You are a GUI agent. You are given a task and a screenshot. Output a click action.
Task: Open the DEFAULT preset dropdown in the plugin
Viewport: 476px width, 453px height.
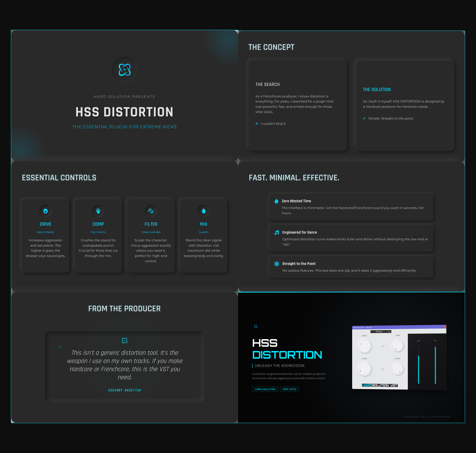click(x=379, y=332)
